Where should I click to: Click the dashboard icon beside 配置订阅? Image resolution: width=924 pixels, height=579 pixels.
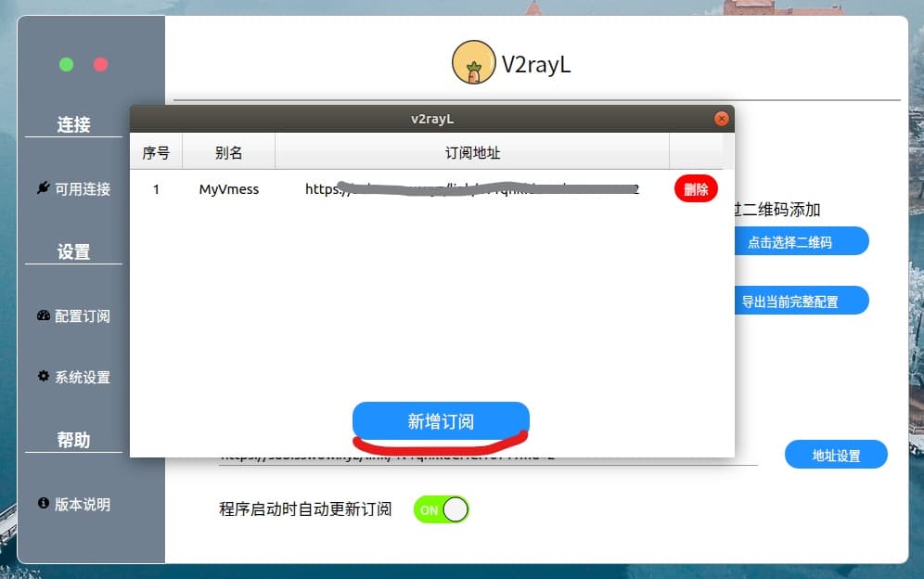[44, 315]
